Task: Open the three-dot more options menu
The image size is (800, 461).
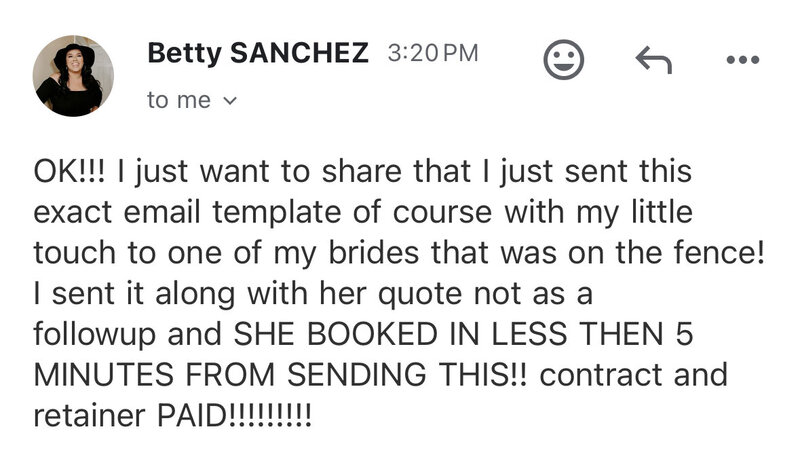Action: click(743, 60)
